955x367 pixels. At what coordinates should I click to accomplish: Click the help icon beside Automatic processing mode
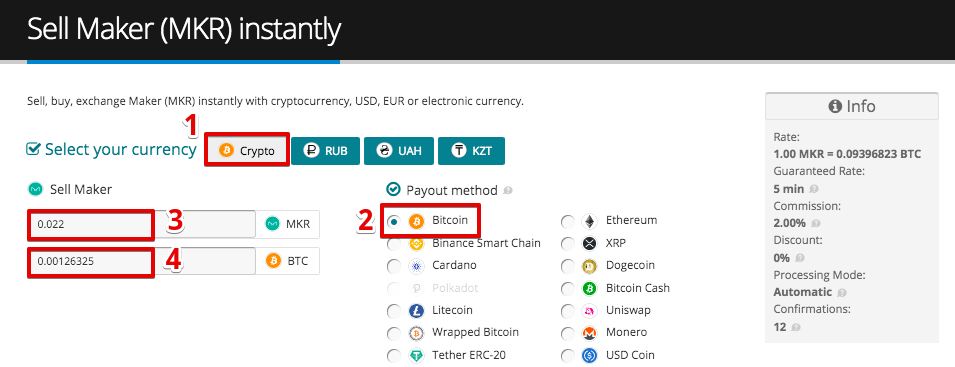pos(842,293)
